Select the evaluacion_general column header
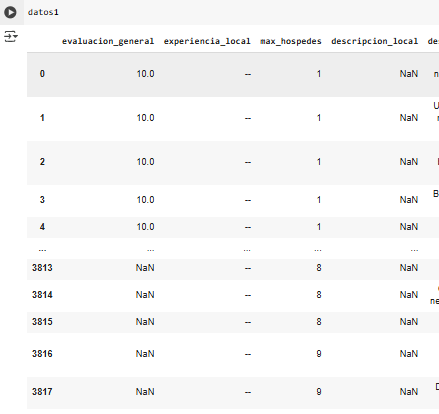The height and width of the screenshot is (414, 439). [x=108, y=41]
